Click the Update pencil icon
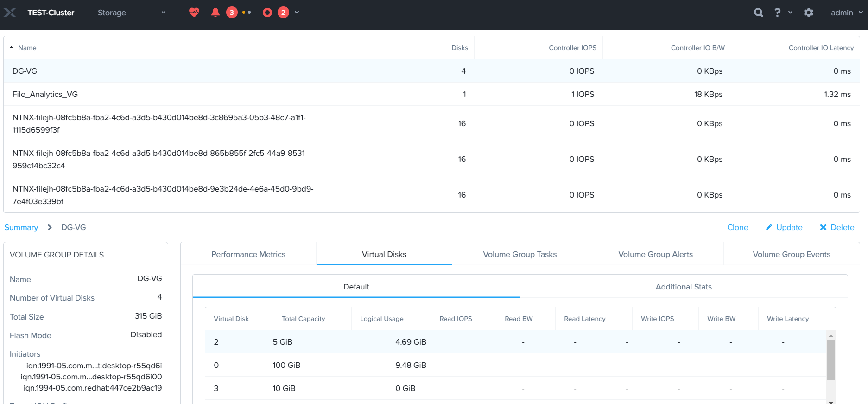 coord(769,227)
